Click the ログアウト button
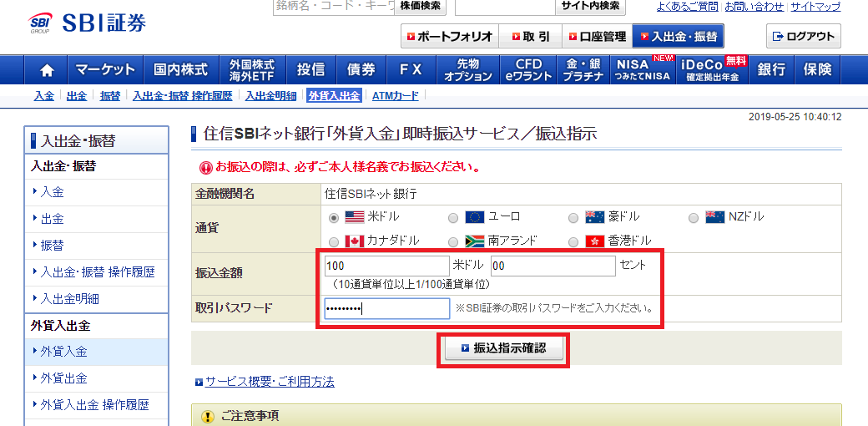Screen dimensions: 868x426 click(x=803, y=37)
